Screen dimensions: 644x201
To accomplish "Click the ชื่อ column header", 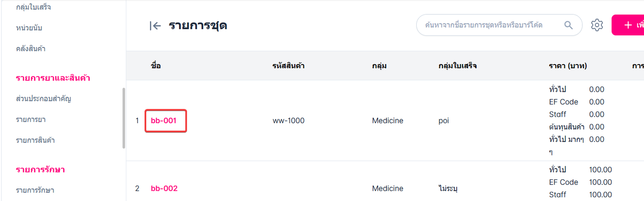I will coord(155,65).
